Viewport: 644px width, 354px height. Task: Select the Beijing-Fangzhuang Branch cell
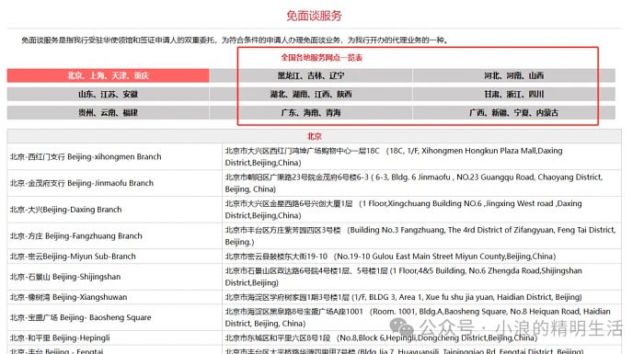[x=115, y=235]
